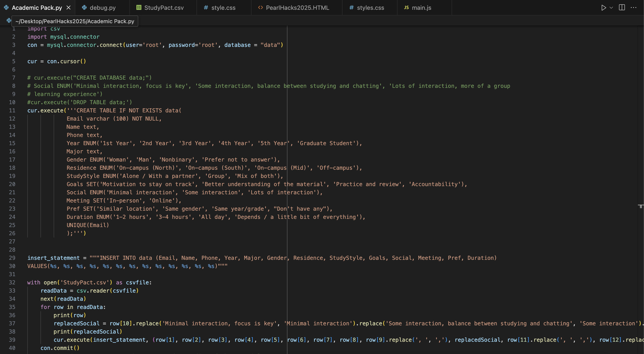Click the Python file icon in breadcrumb

pyautogui.click(x=9, y=20)
